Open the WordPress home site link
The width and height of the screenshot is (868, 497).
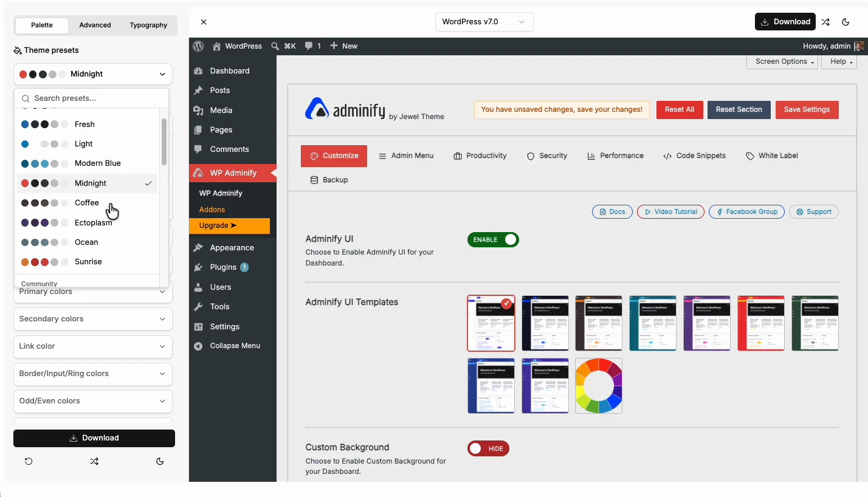coord(237,46)
